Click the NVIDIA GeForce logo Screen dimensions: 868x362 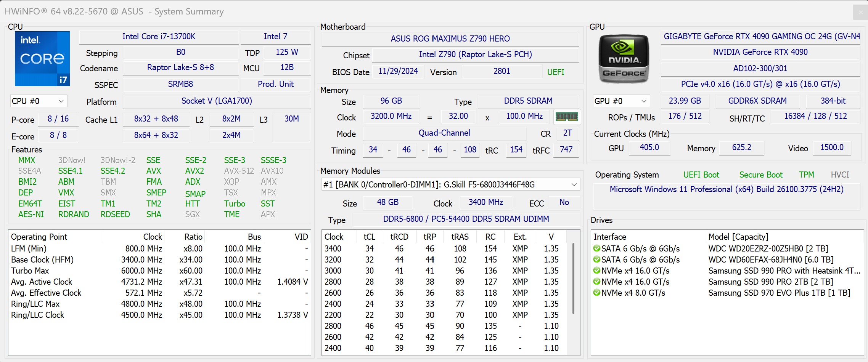point(624,59)
